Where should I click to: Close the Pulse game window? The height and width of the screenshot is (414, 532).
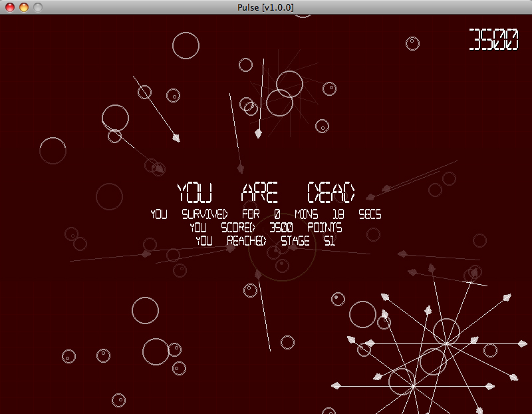pyautogui.click(x=9, y=7)
